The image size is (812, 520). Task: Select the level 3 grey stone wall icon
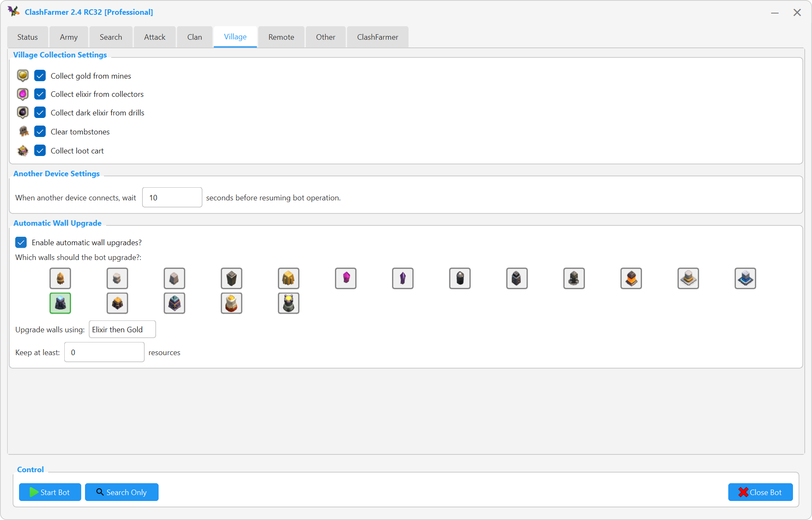point(174,279)
